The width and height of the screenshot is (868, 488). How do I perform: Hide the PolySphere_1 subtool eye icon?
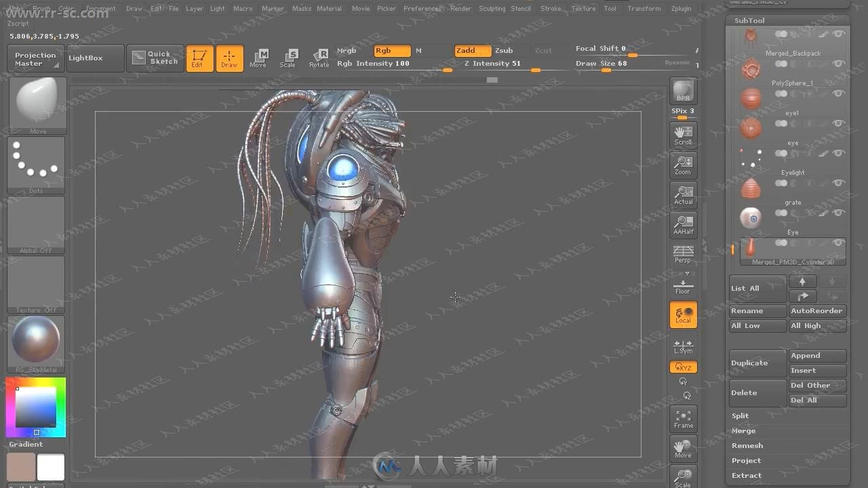point(839,64)
